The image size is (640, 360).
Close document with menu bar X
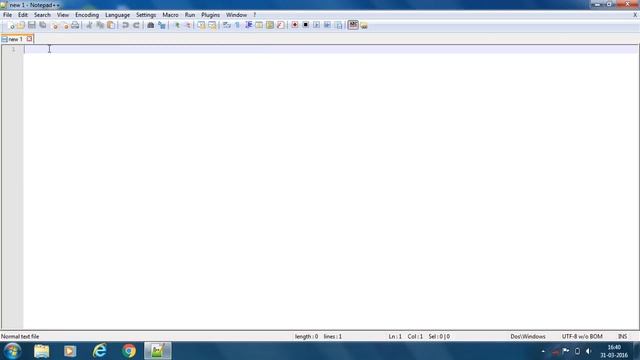[x=635, y=15]
